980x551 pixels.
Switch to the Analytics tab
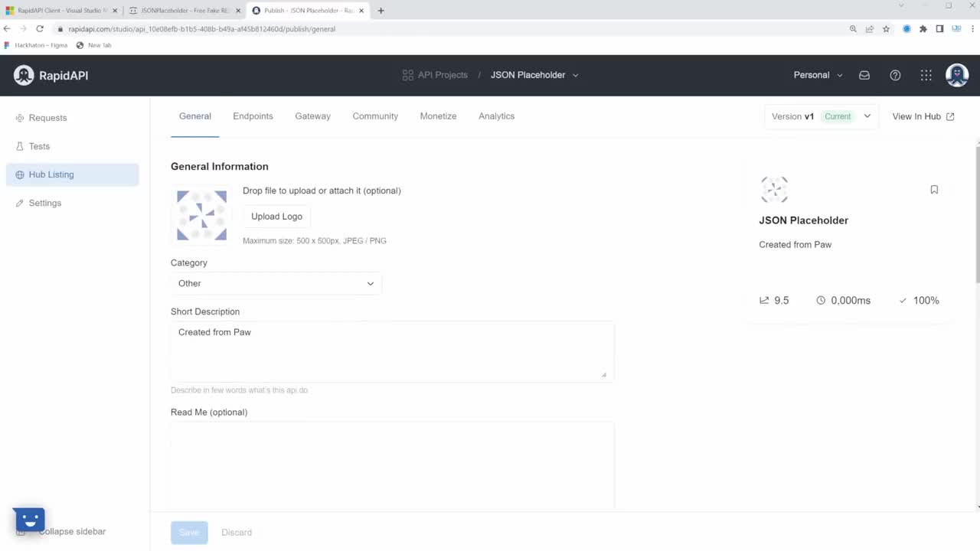pos(496,116)
